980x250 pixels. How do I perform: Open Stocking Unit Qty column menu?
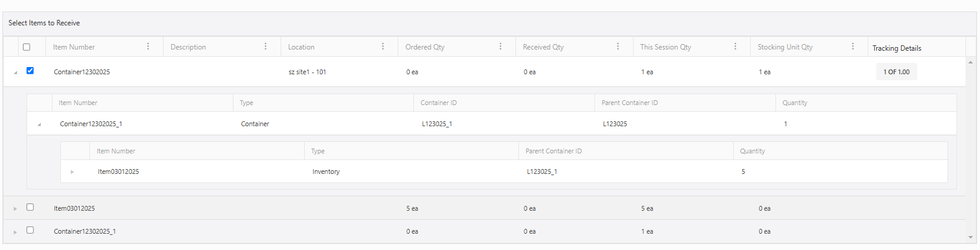click(853, 46)
